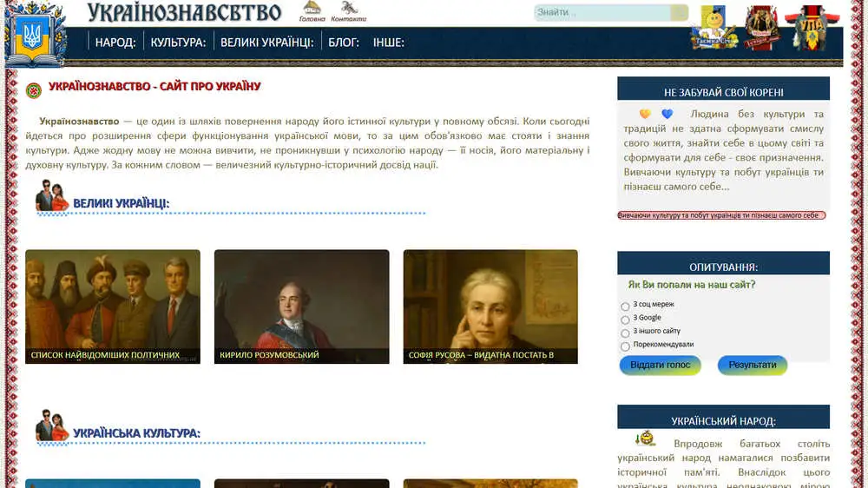Click the red-outlined scrolling quote banner
The height and width of the screenshot is (488, 868).
point(722,215)
